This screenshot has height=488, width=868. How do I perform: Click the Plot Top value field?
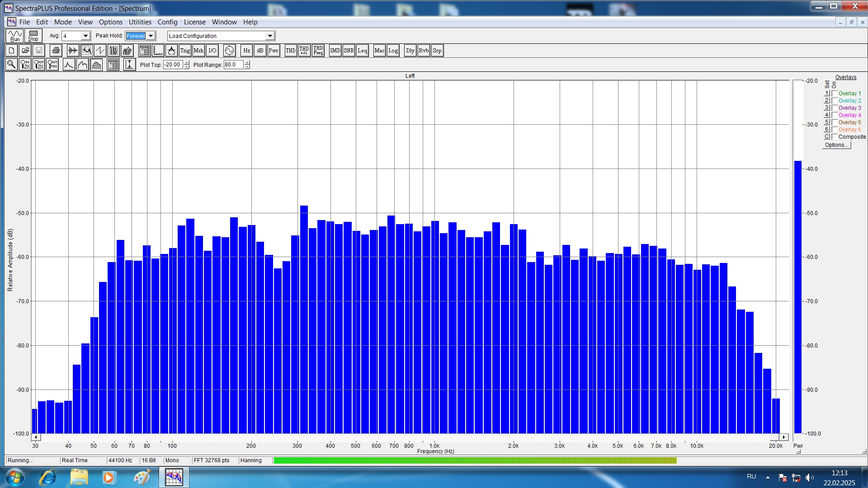click(173, 65)
